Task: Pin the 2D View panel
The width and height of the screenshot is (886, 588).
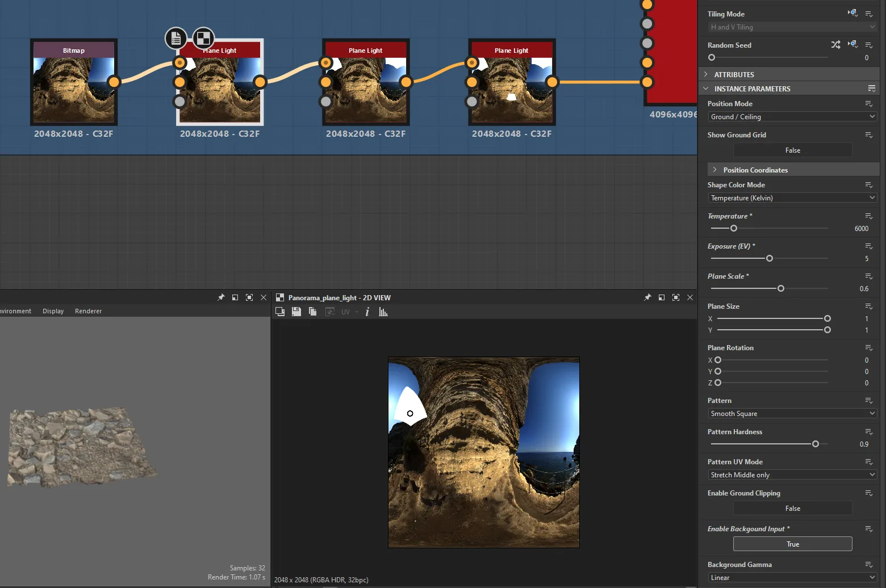Action: [x=647, y=297]
